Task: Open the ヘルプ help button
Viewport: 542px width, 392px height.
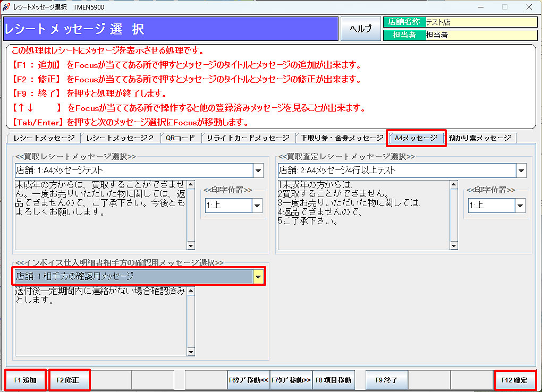Action: [360, 29]
